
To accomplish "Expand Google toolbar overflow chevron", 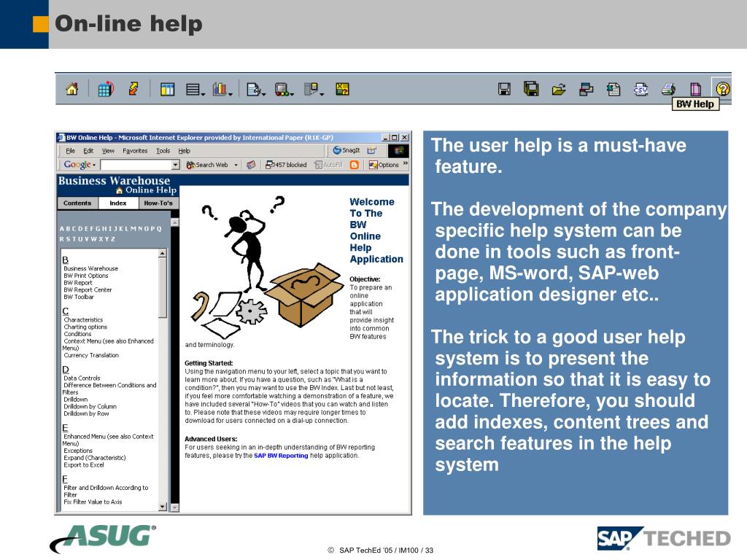I will coord(406,163).
